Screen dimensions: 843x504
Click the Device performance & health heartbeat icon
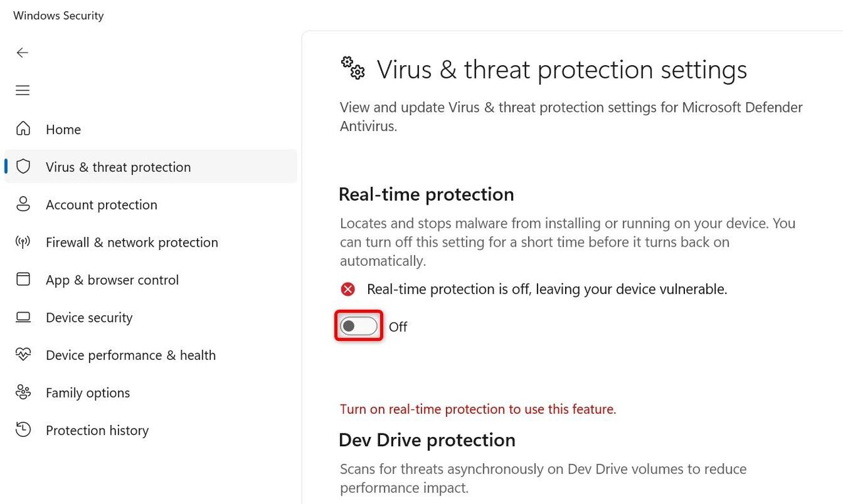[23, 355]
